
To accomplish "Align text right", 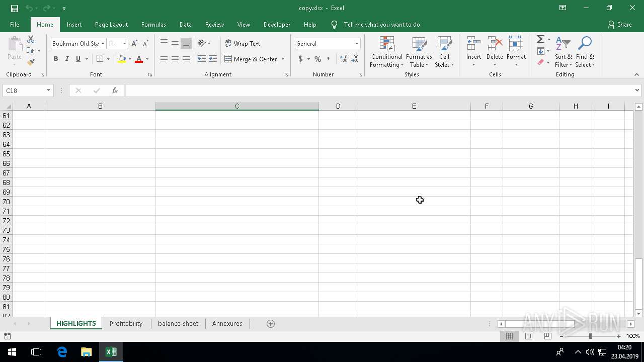I will tap(186, 59).
